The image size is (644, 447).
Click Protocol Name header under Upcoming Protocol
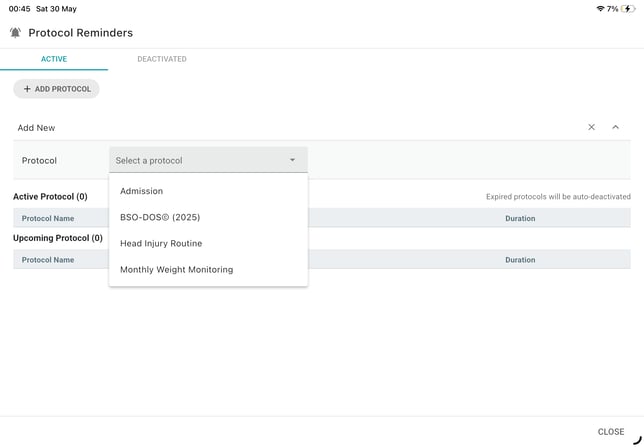(48, 260)
